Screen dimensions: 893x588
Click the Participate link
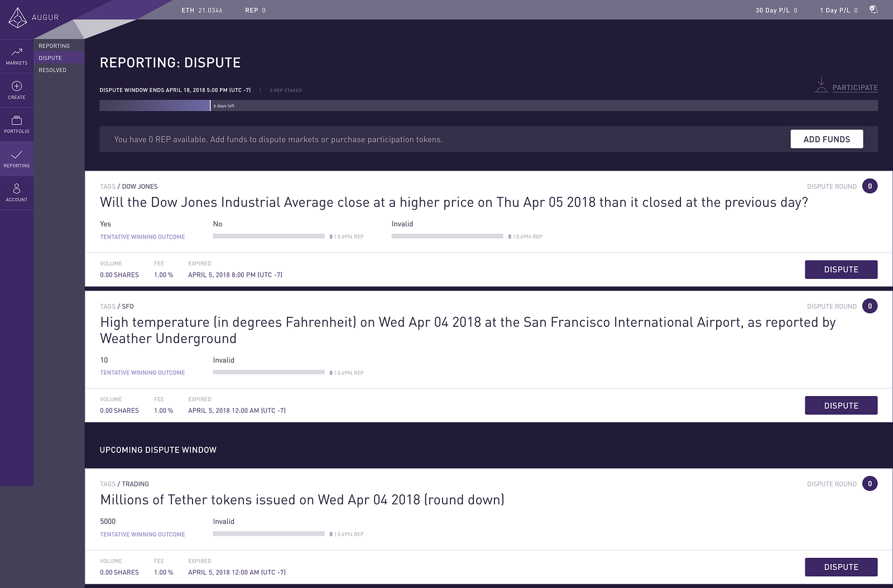(x=855, y=88)
